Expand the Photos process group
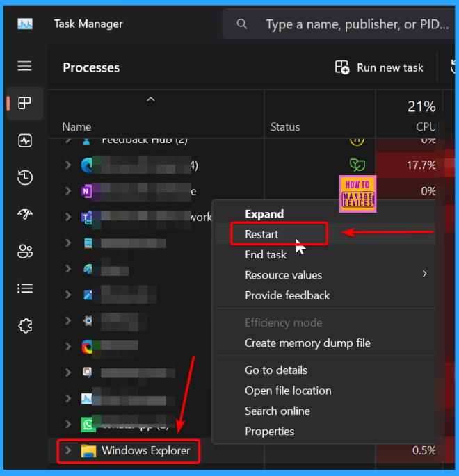 coord(68,295)
